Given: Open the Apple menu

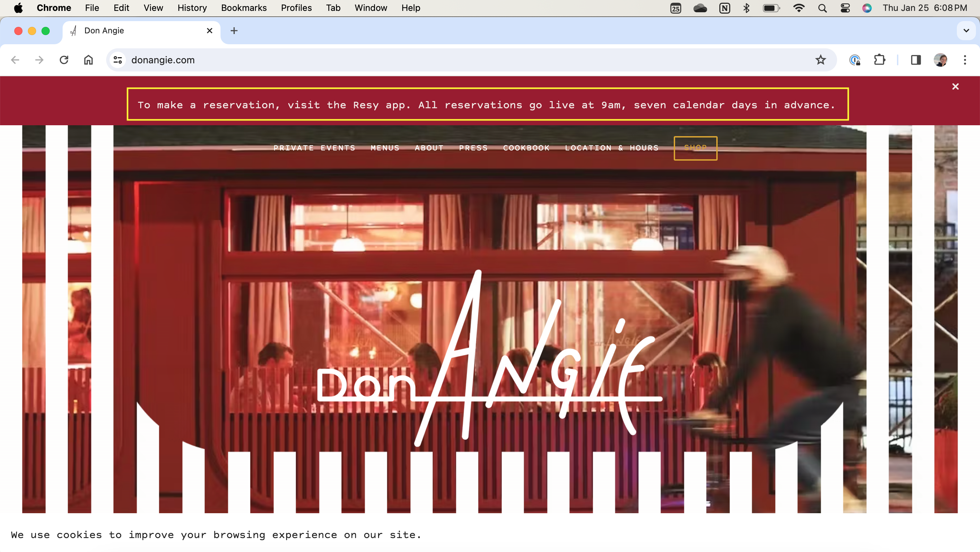Looking at the screenshot, I should tap(18, 8).
